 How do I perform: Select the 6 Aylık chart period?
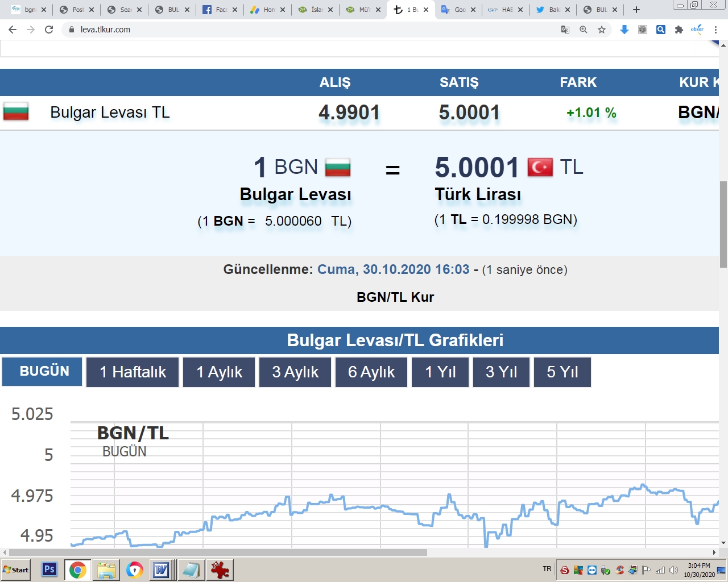[x=371, y=372]
